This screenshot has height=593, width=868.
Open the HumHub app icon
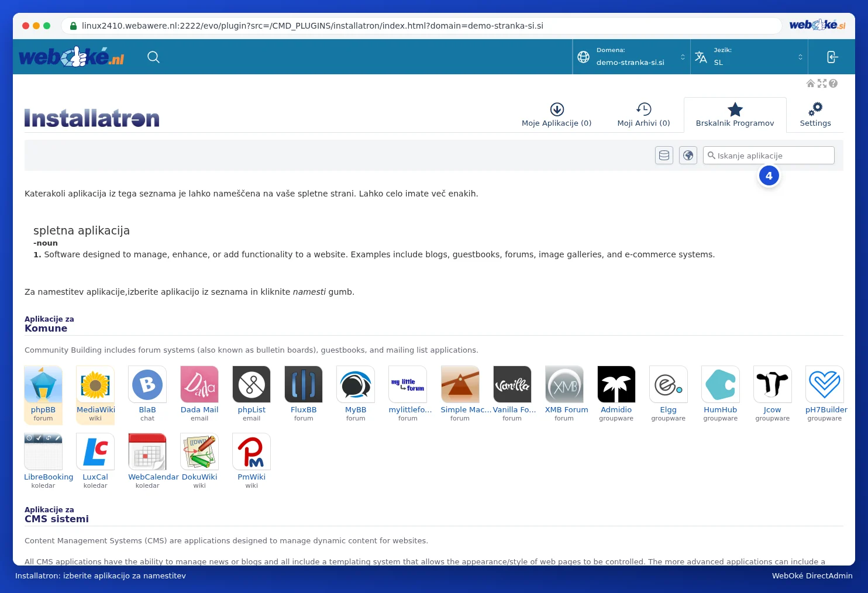pyautogui.click(x=721, y=385)
